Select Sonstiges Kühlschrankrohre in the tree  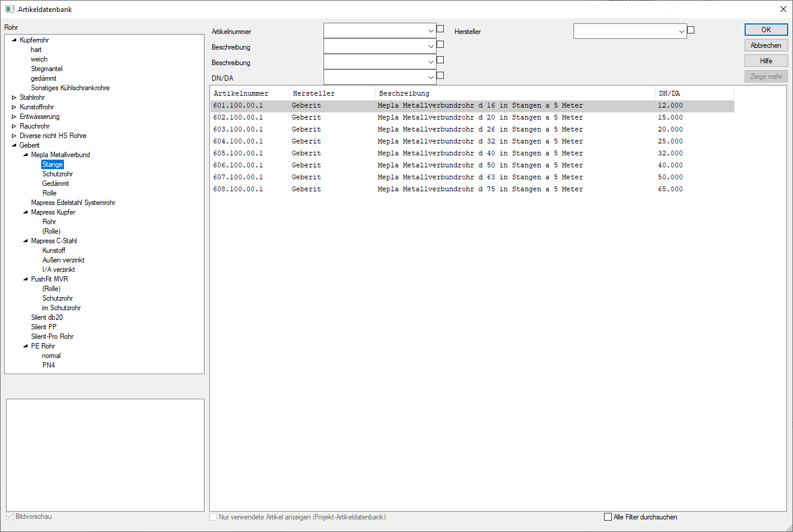70,88
